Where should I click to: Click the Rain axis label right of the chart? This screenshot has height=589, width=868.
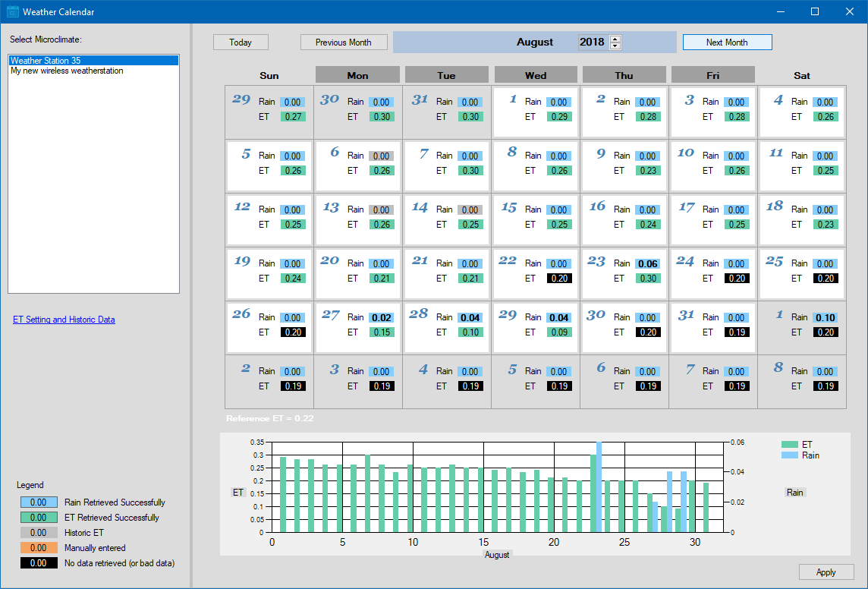pos(795,493)
